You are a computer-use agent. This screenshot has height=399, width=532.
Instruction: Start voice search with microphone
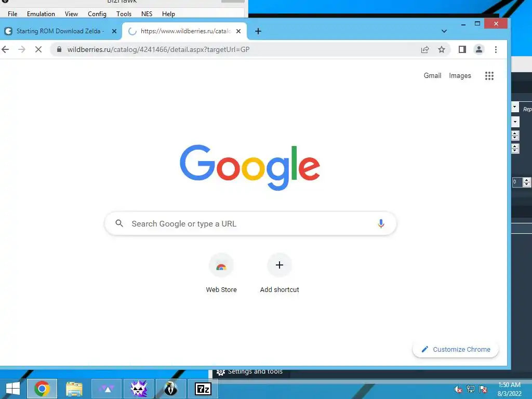tap(381, 223)
